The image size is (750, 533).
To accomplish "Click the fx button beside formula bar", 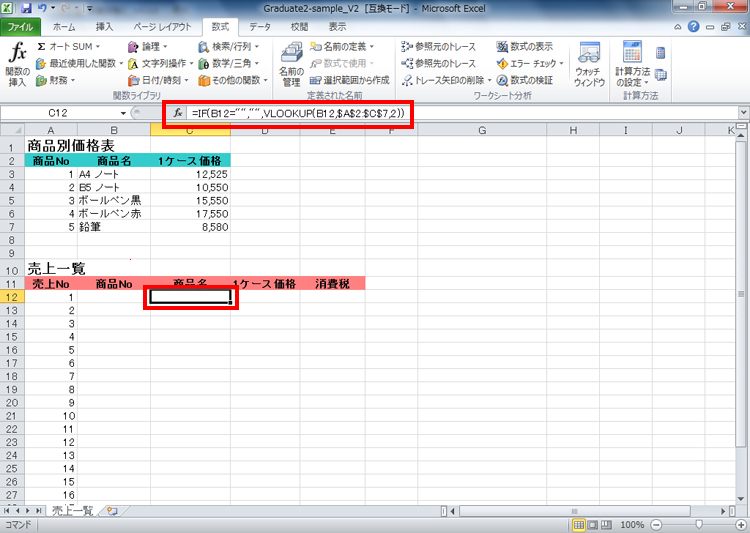I will (178, 113).
